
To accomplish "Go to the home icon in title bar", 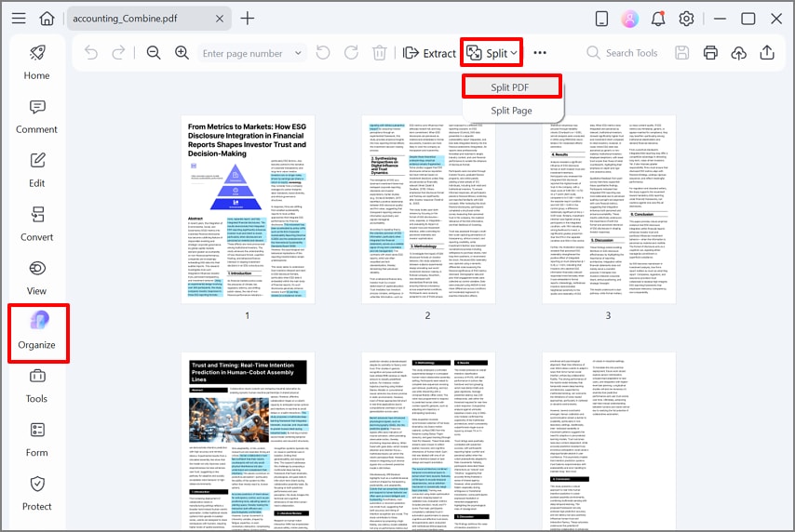I will click(47, 19).
